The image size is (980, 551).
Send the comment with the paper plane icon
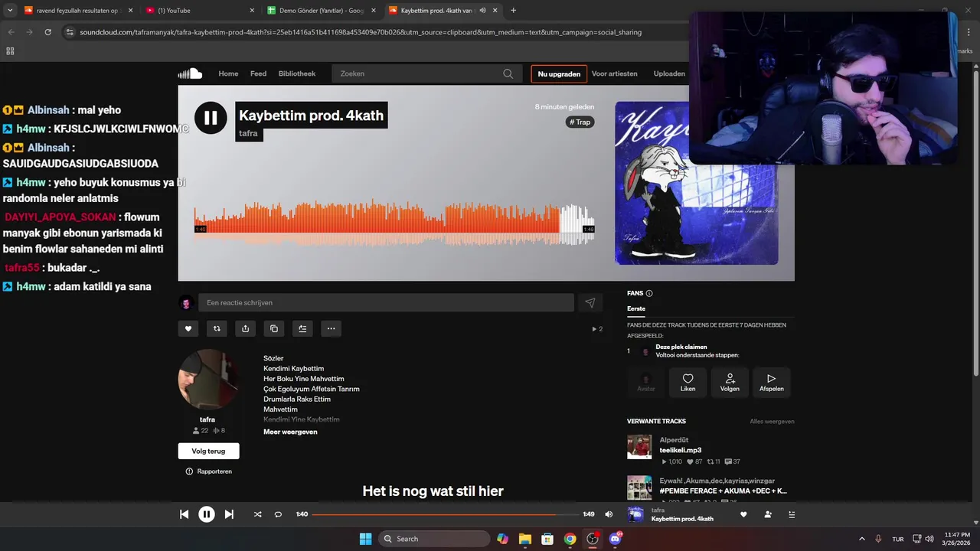point(590,303)
